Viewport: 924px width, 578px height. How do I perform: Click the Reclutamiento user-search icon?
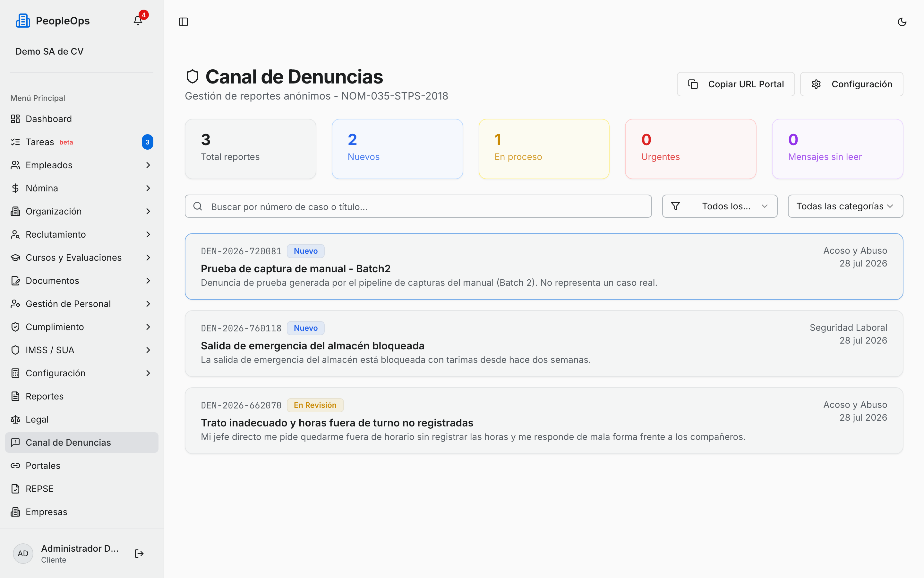coord(15,234)
